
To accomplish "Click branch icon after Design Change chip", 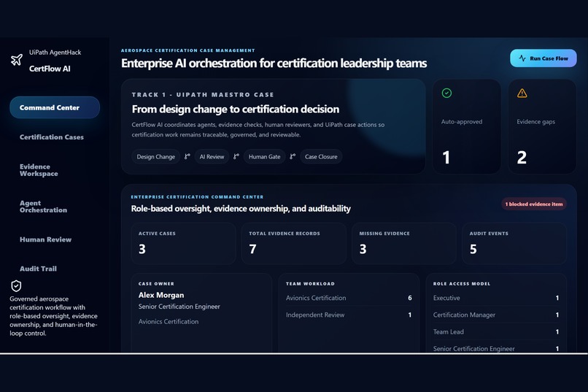I will click(187, 156).
